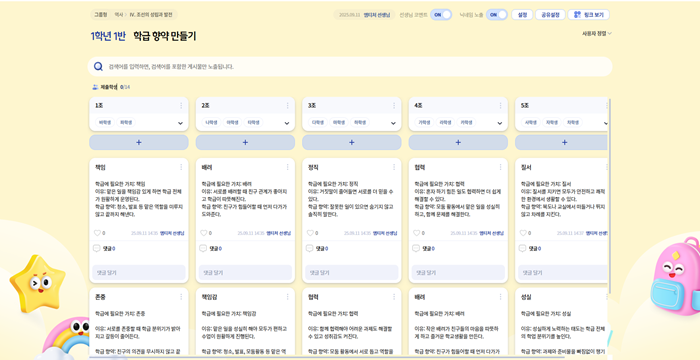Toggle the 선생님 코멘트 ON switch
The width and height of the screenshot is (700, 360).
(x=441, y=15)
